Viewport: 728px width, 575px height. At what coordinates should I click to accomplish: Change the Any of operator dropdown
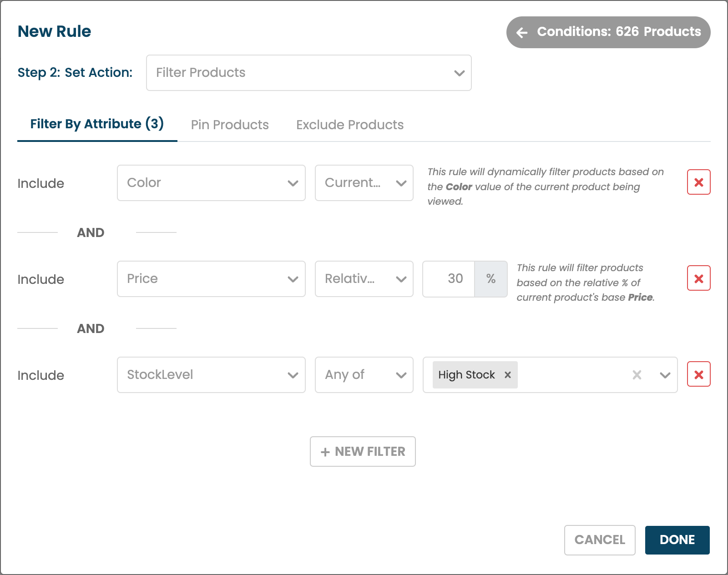tap(364, 375)
